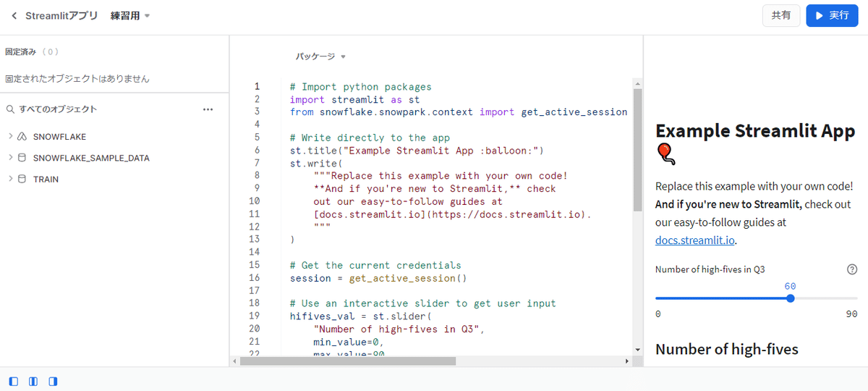Click the high-fives slider handle at 60
Screen dimensions: 868x391
coord(790,298)
